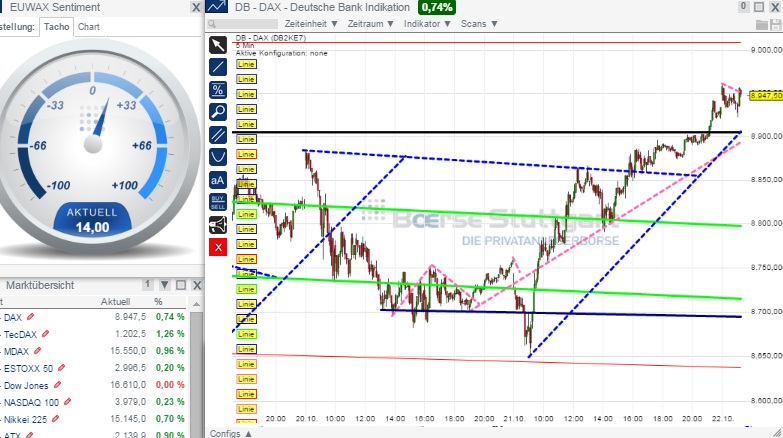Image resolution: width=783 pixels, height=438 pixels.
Task: Click the chart icon left of DB - DAX title
Action: [216, 6]
